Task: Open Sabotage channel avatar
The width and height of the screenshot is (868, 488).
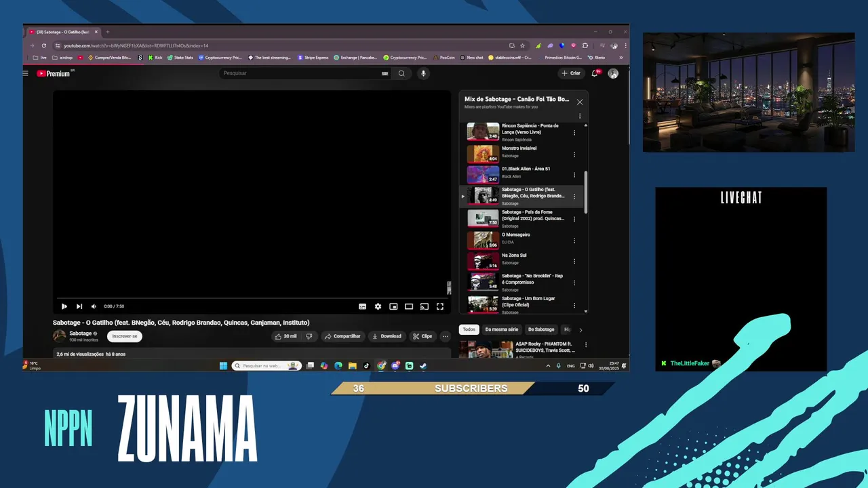Action: pos(60,336)
